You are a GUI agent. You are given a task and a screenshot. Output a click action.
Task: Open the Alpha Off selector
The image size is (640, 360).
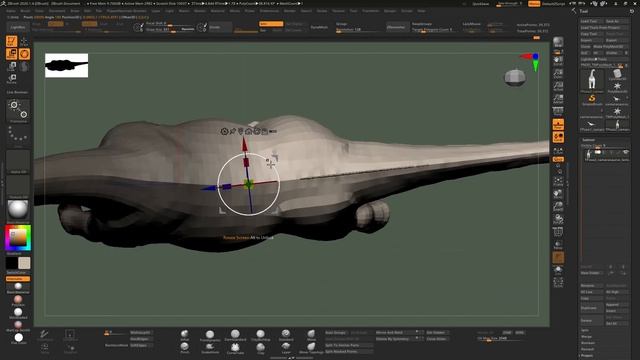coord(18,162)
